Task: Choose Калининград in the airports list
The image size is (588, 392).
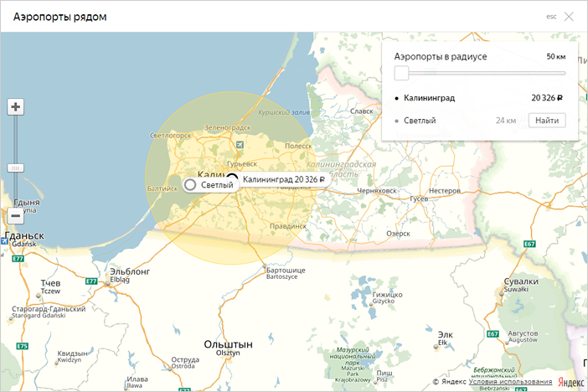Action: click(x=429, y=98)
